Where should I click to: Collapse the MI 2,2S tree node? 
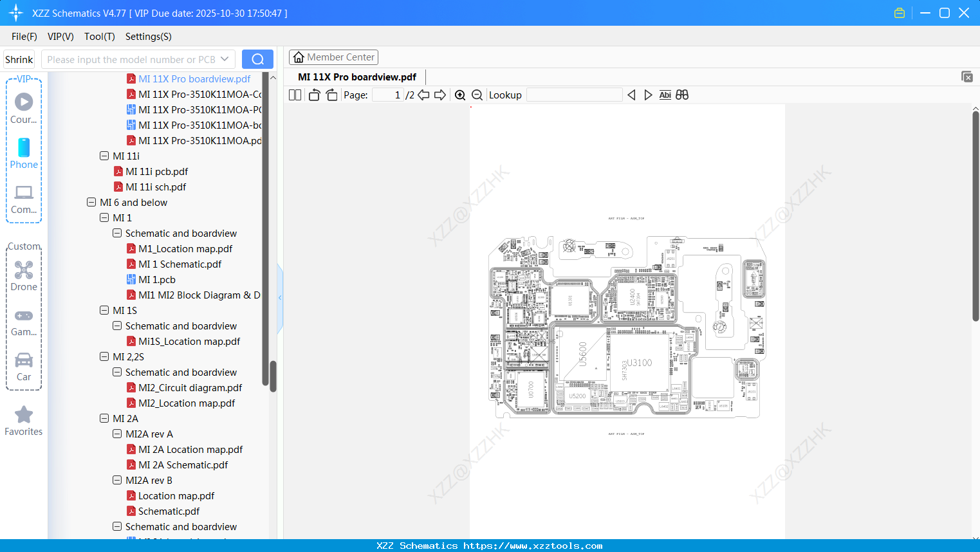click(x=104, y=356)
